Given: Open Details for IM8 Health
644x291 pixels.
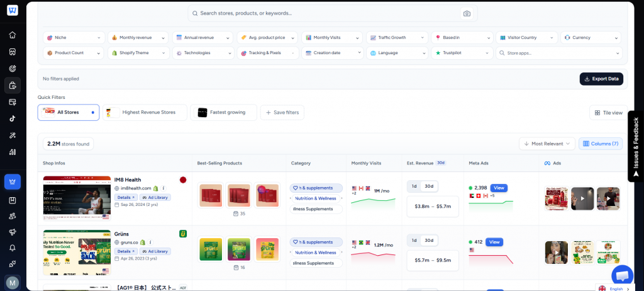Looking at the screenshot, I should 126,198.
